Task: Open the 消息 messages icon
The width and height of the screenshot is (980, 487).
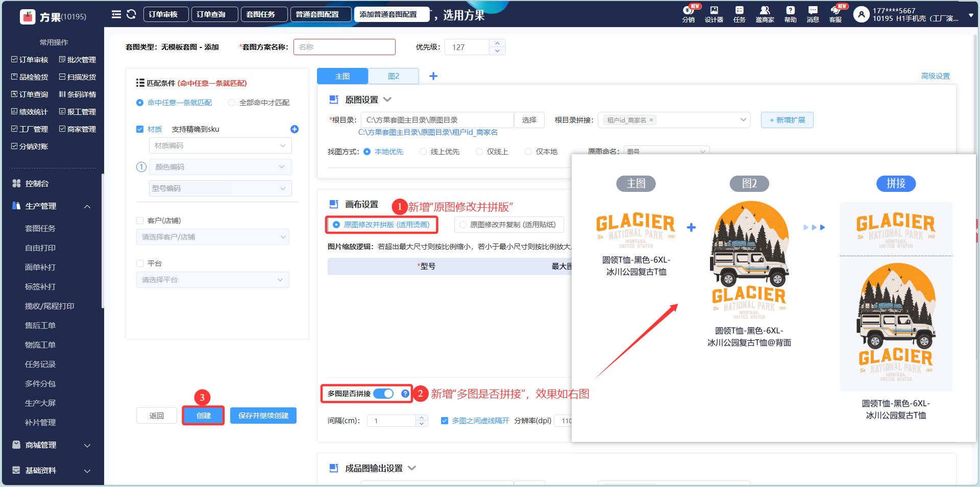Action: [x=813, y=14]
